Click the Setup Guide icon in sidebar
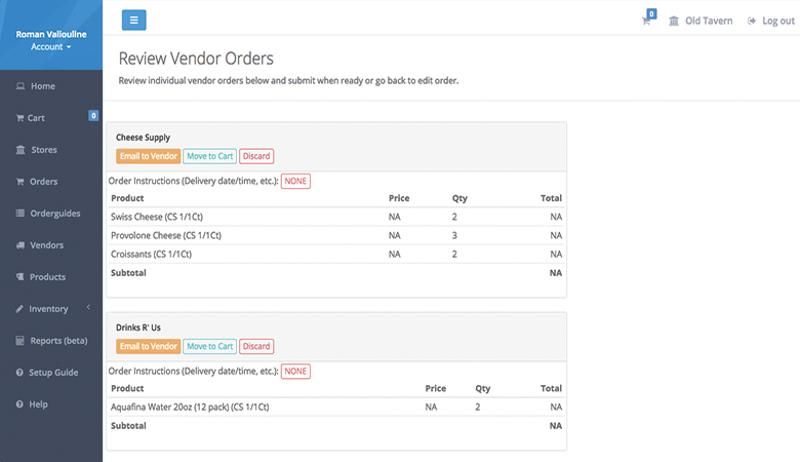Viewport: 800px width, 462px height. 20,372
